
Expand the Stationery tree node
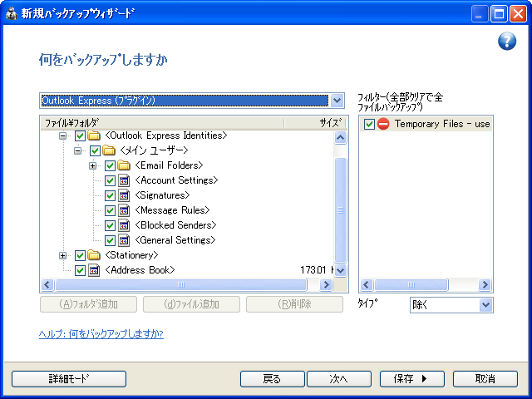(x=63, y=255)
